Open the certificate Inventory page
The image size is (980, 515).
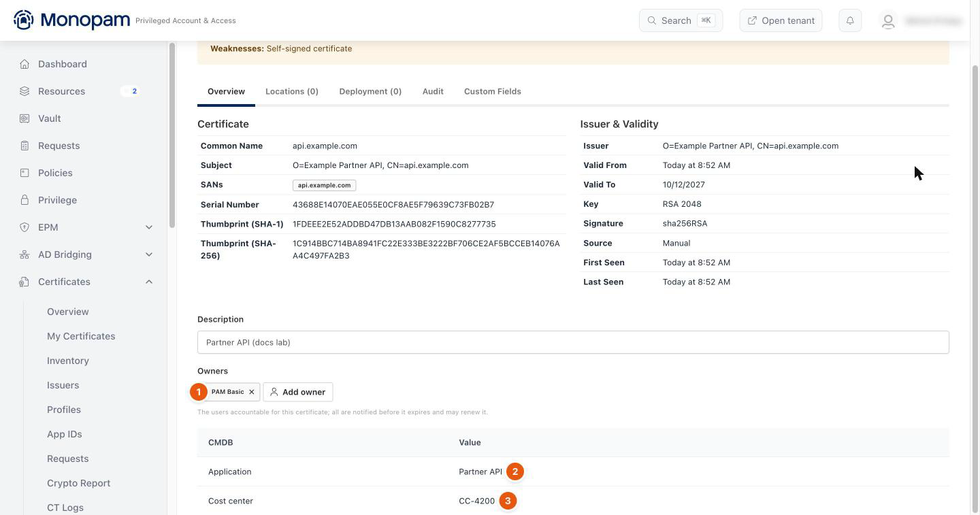68,361
